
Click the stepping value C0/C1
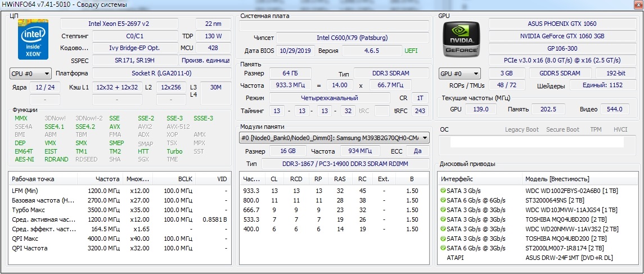click(x=135, y=36)
